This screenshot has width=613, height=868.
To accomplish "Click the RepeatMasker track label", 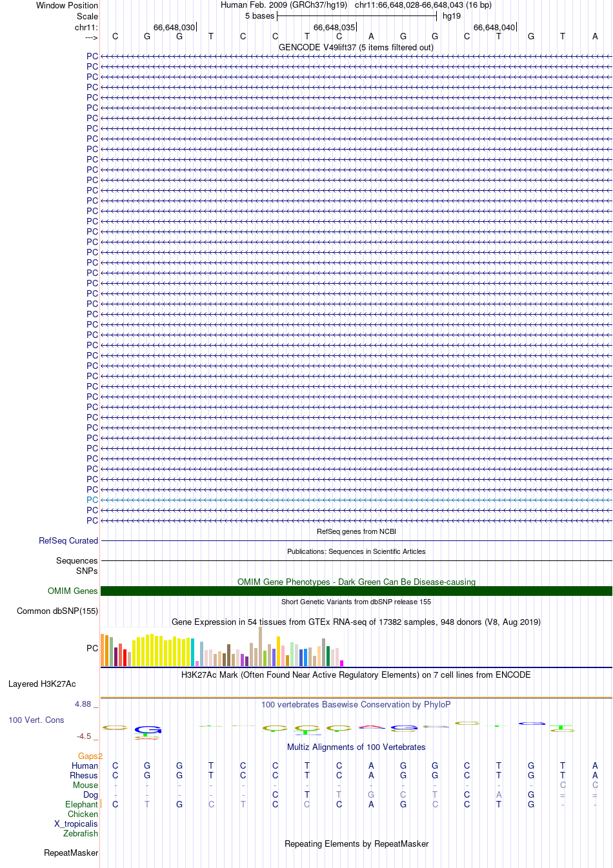I will pyautogui.click(x=72, y=853).
